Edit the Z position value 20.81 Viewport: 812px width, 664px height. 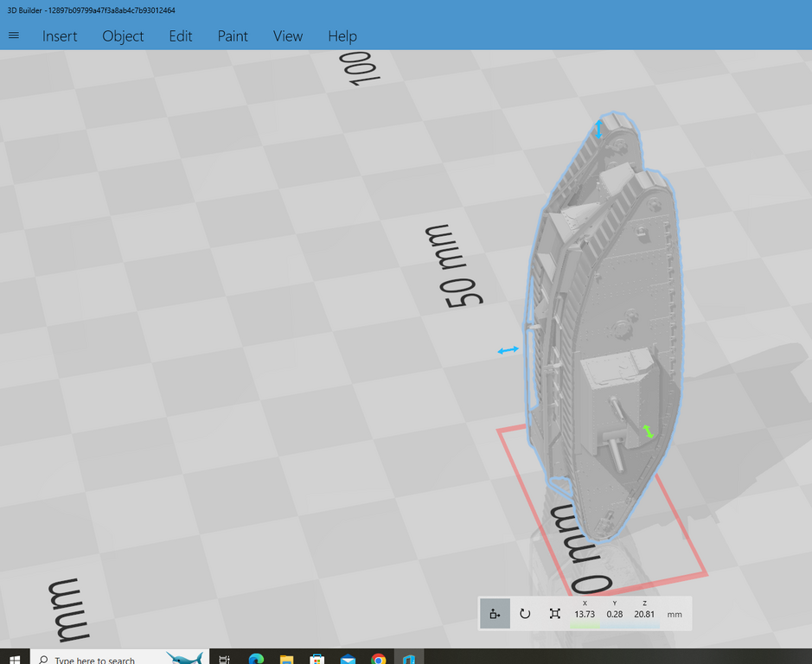point(644,615)
